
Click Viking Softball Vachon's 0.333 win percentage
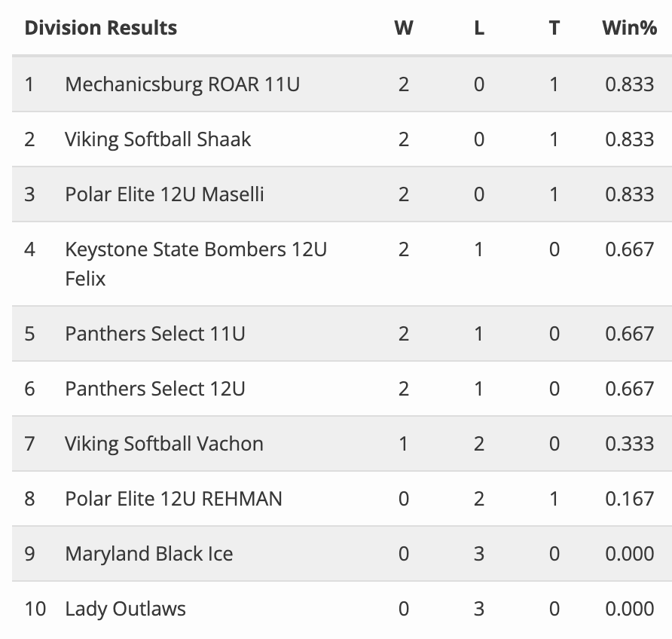tap(629, 443)
